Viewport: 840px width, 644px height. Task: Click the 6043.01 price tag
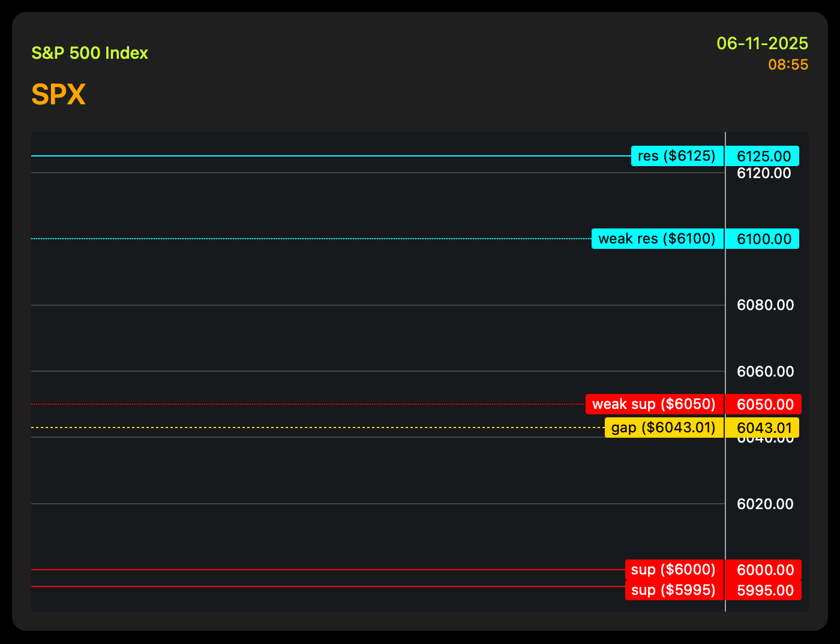pyautogui.click(x=763, y=428)
